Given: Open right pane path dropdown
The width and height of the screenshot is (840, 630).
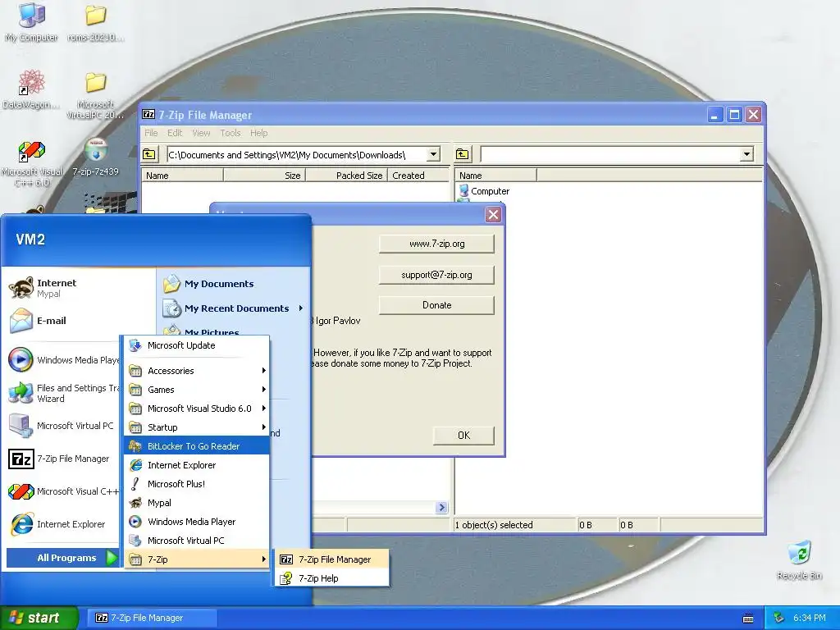Looking at the screenshot, I should 746,154.
